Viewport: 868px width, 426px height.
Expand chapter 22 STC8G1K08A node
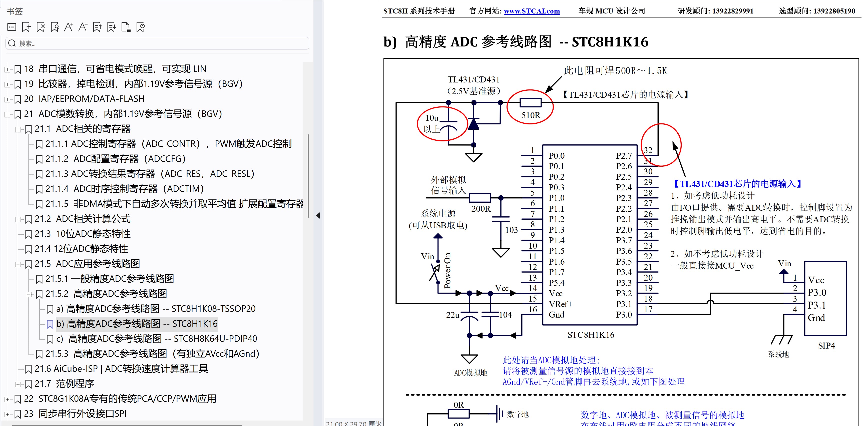[x=7, y=400]
